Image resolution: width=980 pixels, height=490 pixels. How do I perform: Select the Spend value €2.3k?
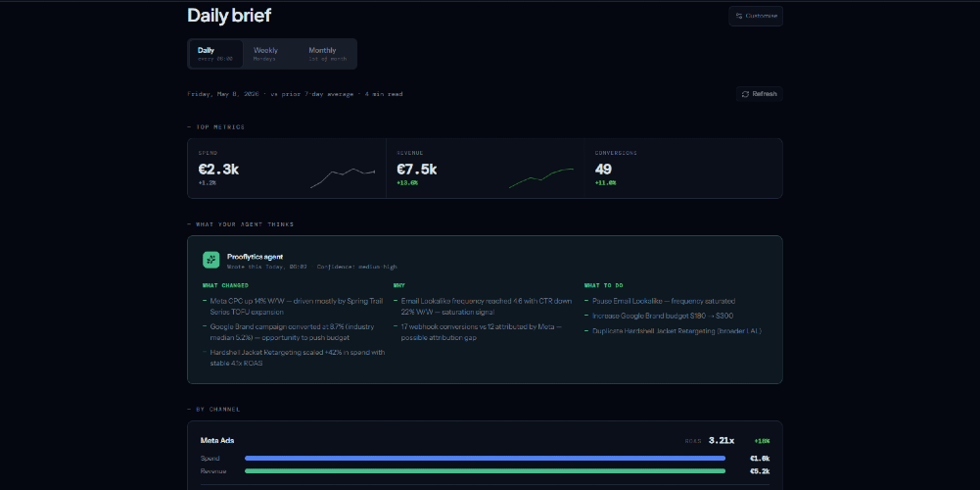click(x=218, y=169)
